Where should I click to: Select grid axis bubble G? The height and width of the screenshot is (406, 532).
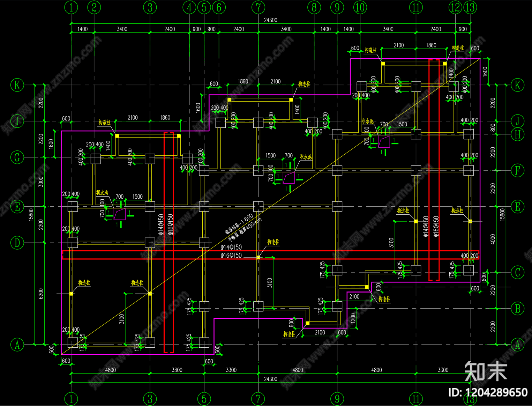click(x=17, y=157)
